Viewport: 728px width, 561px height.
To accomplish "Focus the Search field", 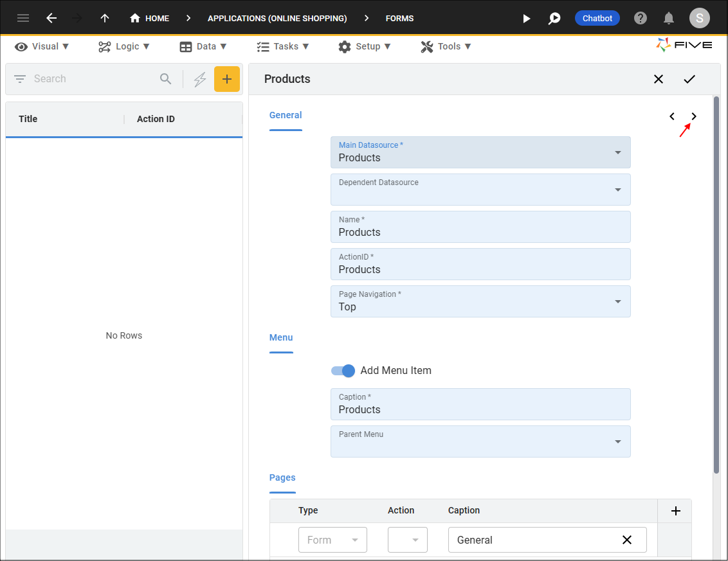I will pyautogui.click(x=93, y=79).
